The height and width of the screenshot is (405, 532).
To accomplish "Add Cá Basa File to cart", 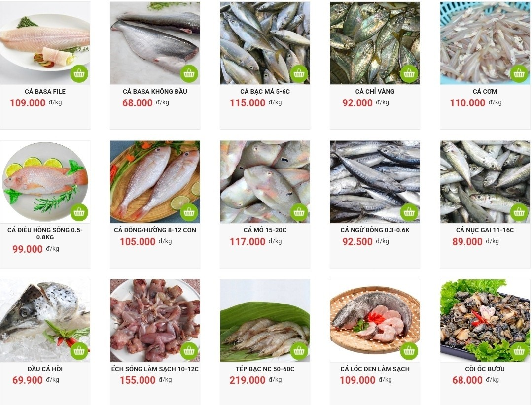I will point(79,73).
